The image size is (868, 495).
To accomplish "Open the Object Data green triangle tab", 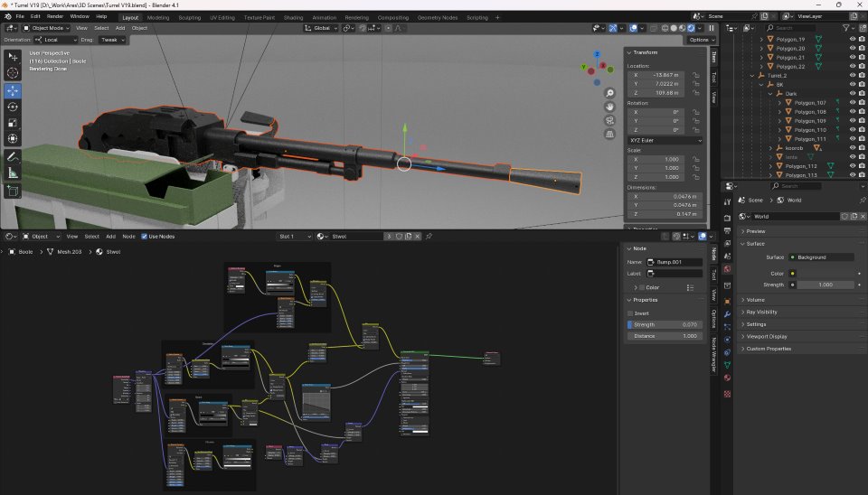I will (x=727, y=365).
